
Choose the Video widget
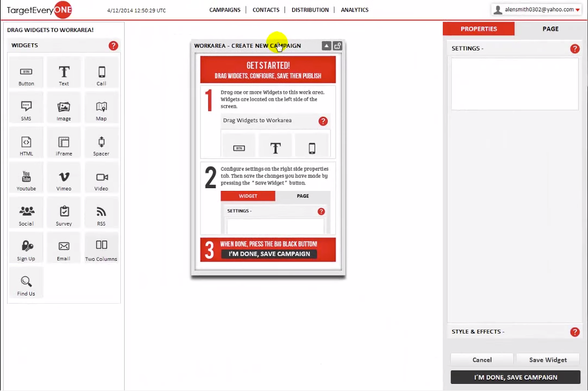tap(101, 178)
